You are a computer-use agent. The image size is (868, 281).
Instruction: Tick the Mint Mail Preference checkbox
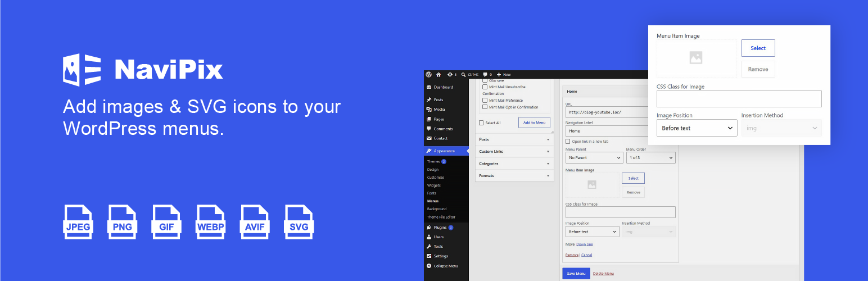point(485,101)
